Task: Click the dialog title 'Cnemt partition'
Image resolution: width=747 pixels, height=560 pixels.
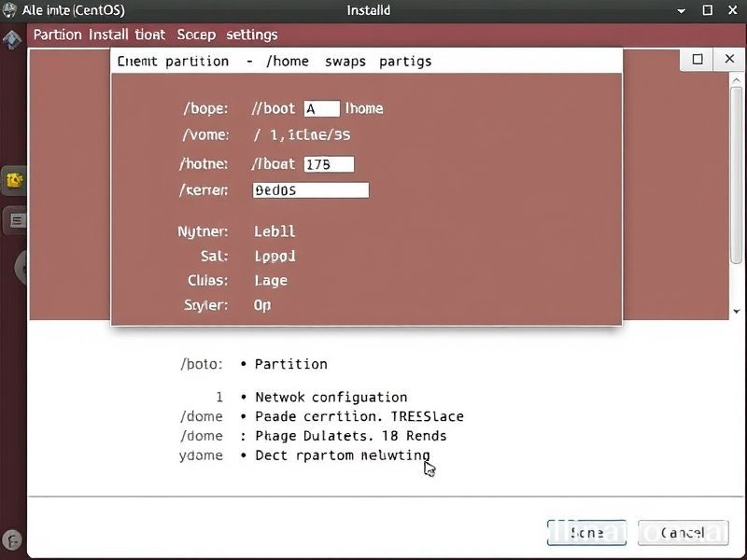Action: tap(173, 62)
